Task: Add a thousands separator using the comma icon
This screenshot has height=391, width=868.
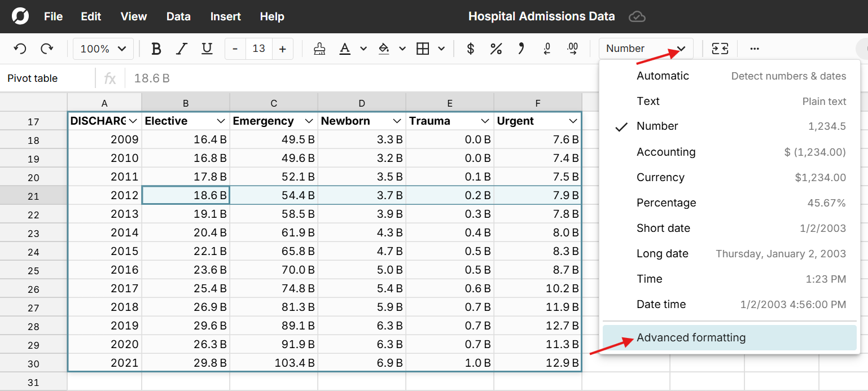Action: pyautogui.click(x=521, y=49)
